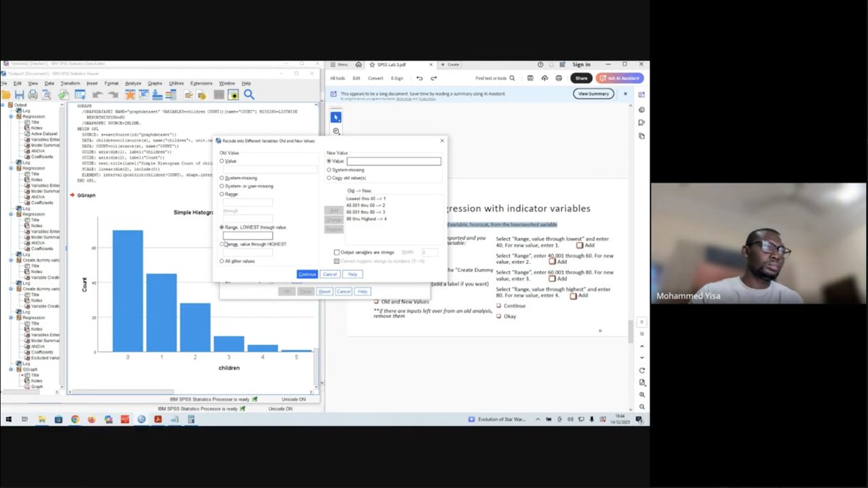
Task: Click the Acrobat help question mark icon
Action: pyautogui.click(x=540, y=64)
